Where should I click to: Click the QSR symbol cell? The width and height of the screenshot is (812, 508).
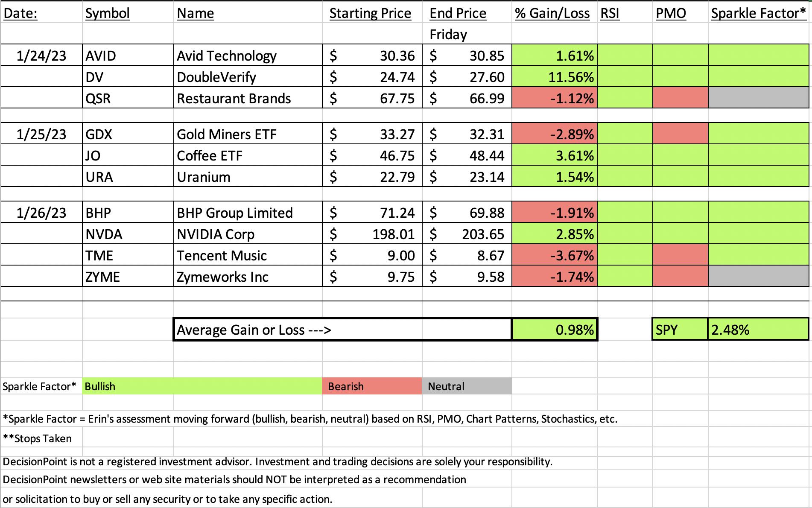[128, 98]
